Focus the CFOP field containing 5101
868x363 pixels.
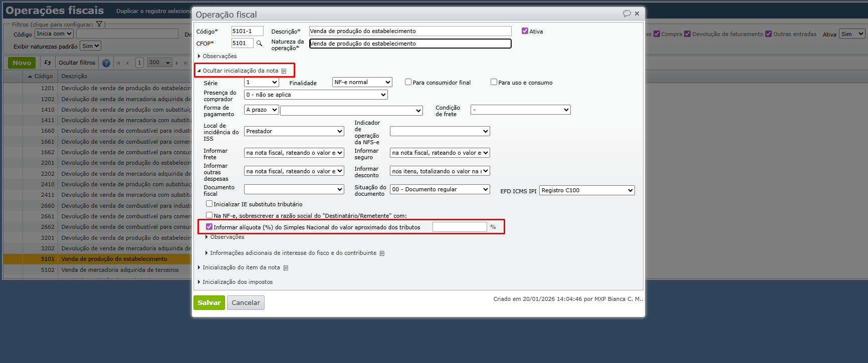[x=242, y=44]
